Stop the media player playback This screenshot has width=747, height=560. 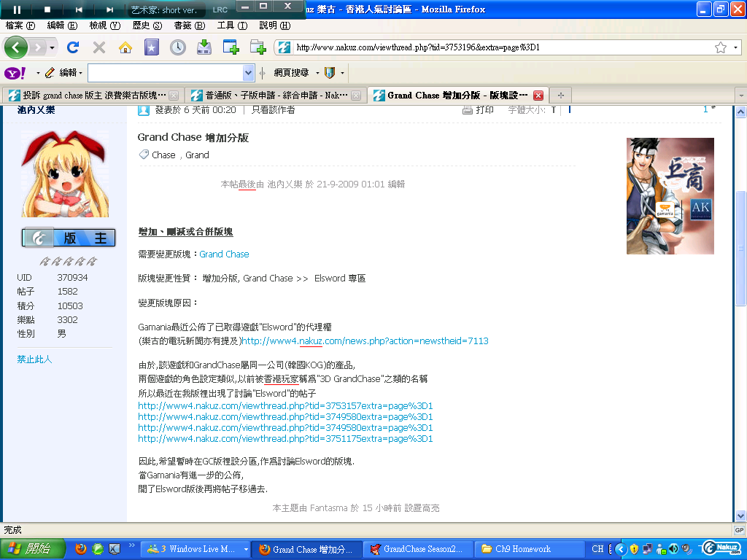click(47, 9)
